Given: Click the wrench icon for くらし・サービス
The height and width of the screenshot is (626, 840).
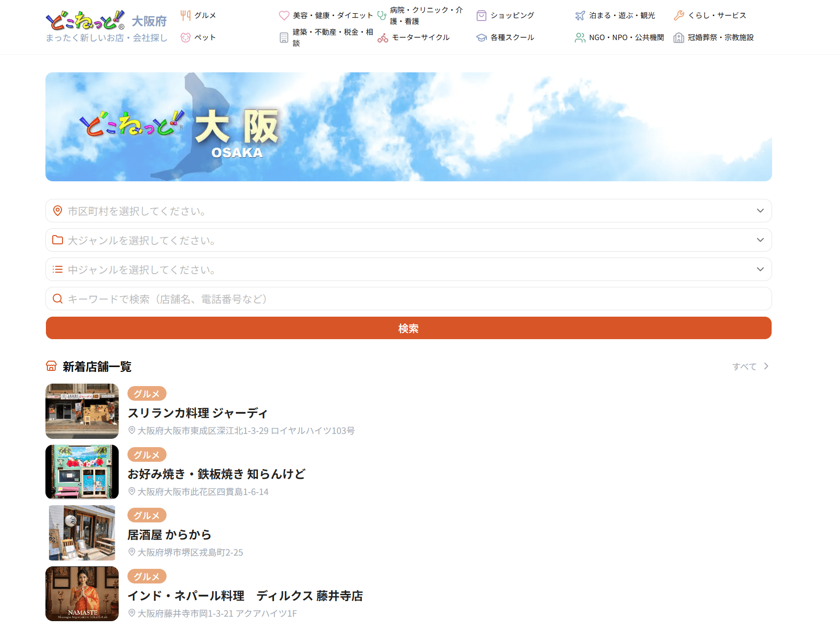Looking at the screenshot, I should [679, 16].
